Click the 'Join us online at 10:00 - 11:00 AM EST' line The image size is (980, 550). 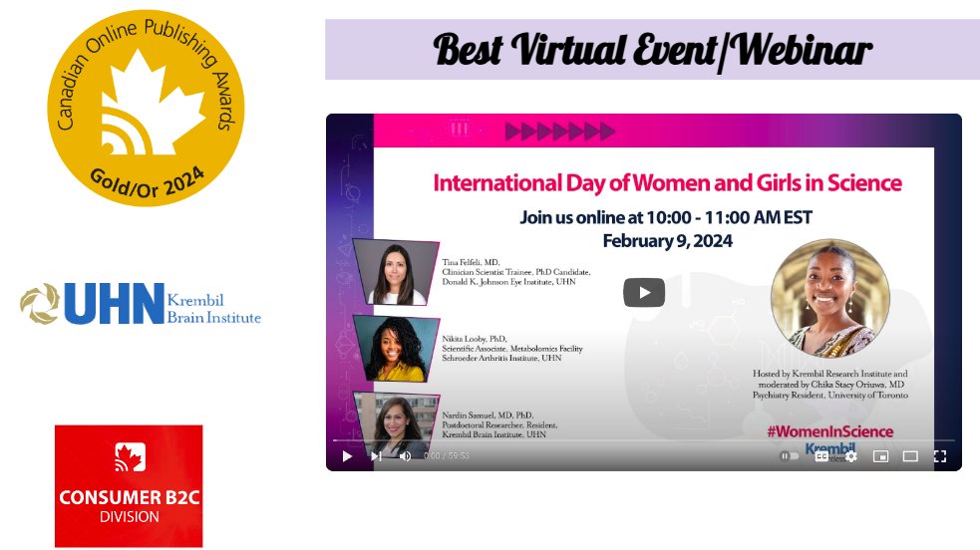coord(666,217)
